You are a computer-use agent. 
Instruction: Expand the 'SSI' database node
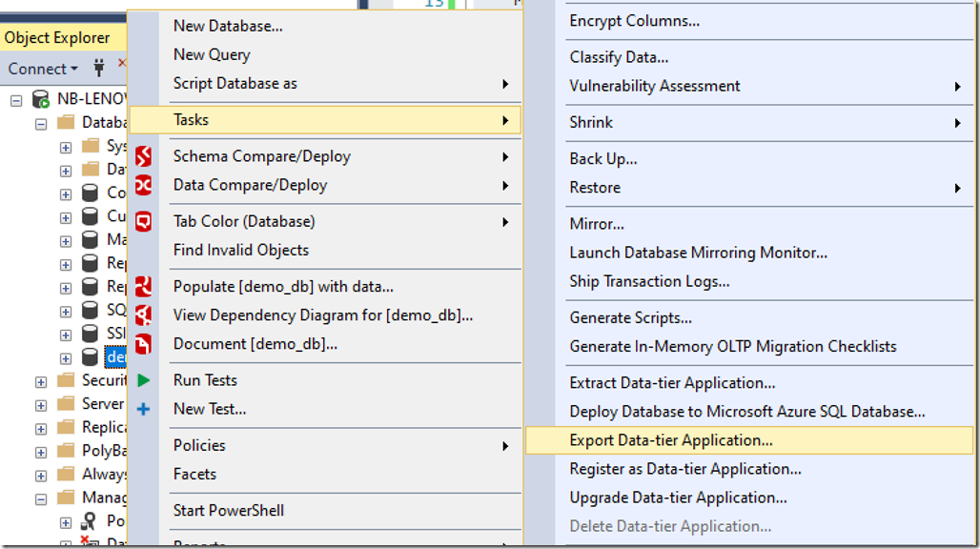[66, 335]
